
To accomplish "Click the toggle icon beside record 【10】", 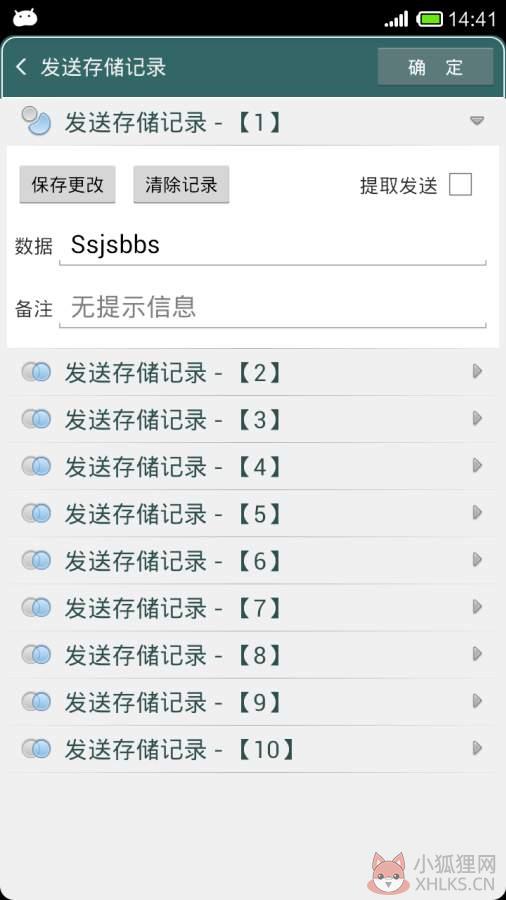I will tap(36, 748).
